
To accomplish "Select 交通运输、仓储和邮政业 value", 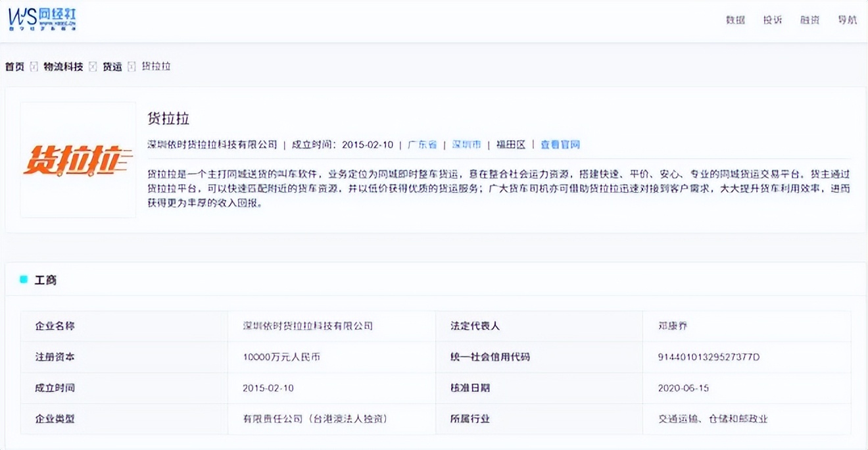I will pos(713,419).
